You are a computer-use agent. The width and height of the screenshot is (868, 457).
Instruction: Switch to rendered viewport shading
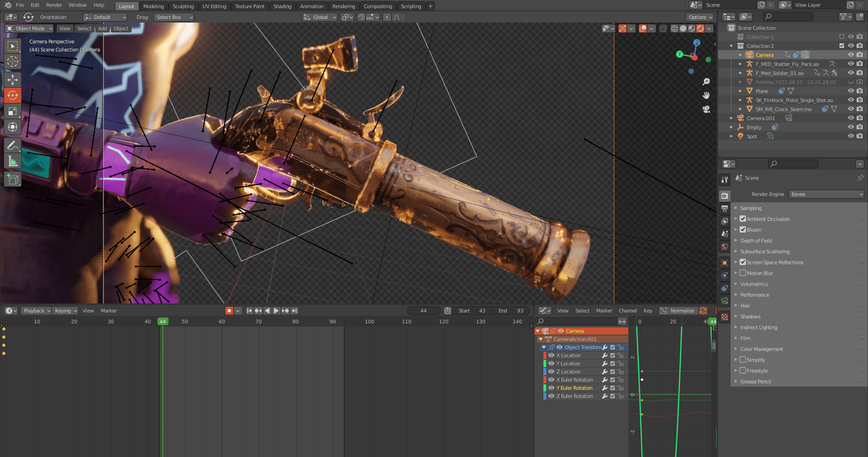[x=700, y=28]
